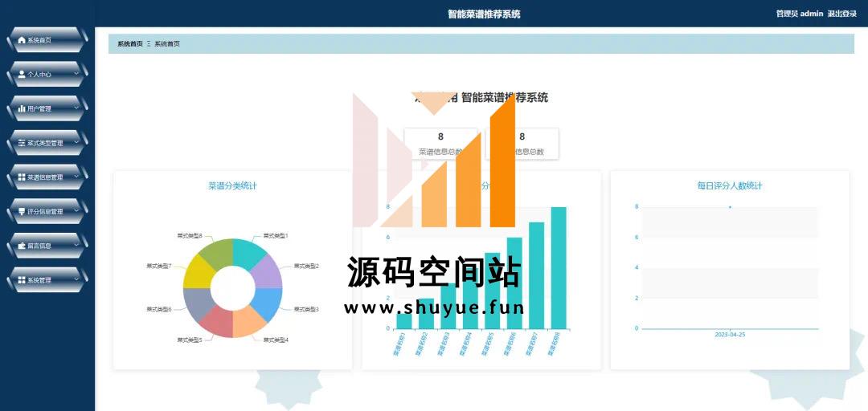Select the purple 菜式类型2 pie slice

266,273
